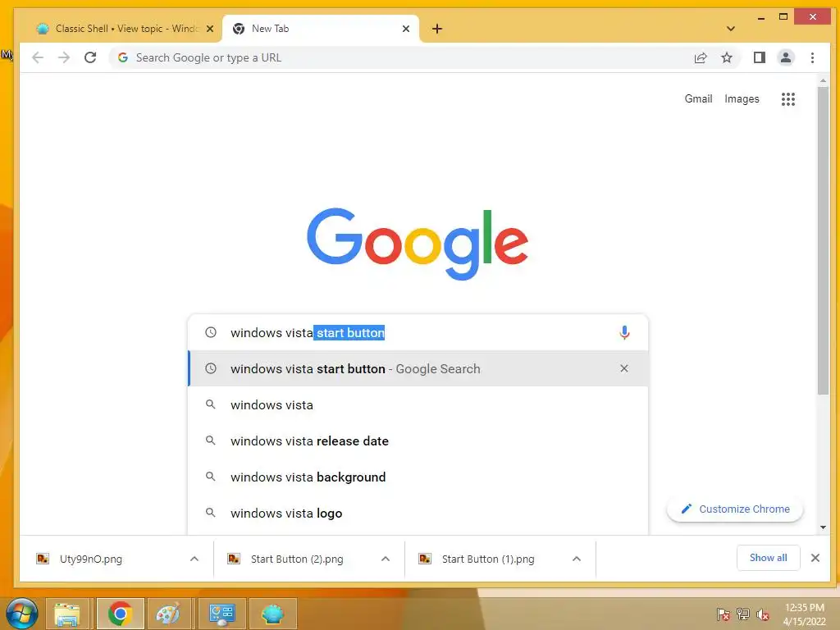This screenshot has height=630, width=840.
Task: Close the New Tab tab
Action: [x=406, y=29]
